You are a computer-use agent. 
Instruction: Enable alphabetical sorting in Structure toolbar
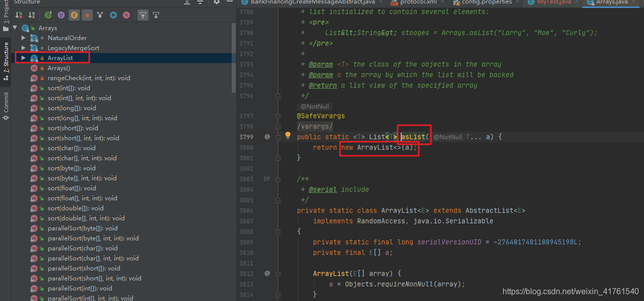[30, 16]
